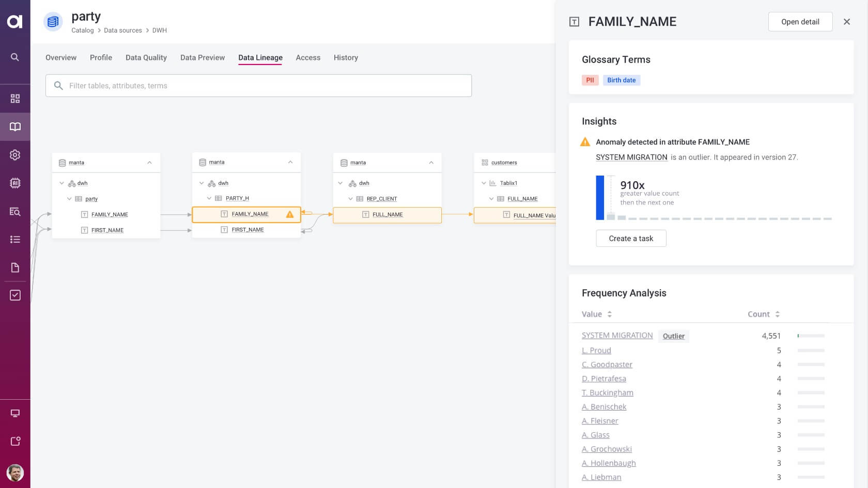The image size is (868, 488).
Task: Click the monitor icon in sidebar
Action: point(15,413)
